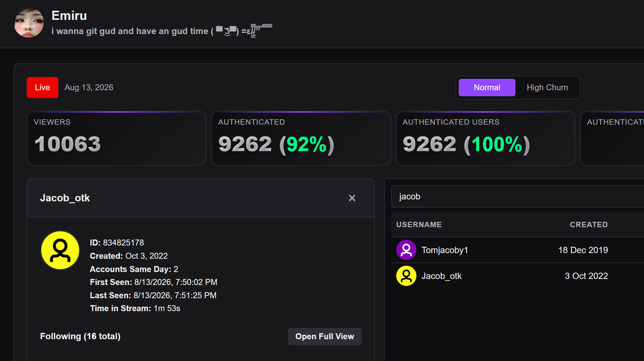Click the Viewers 10063 stat card
The width and height of the screenshot is (644, 361).
click(116, 138)
